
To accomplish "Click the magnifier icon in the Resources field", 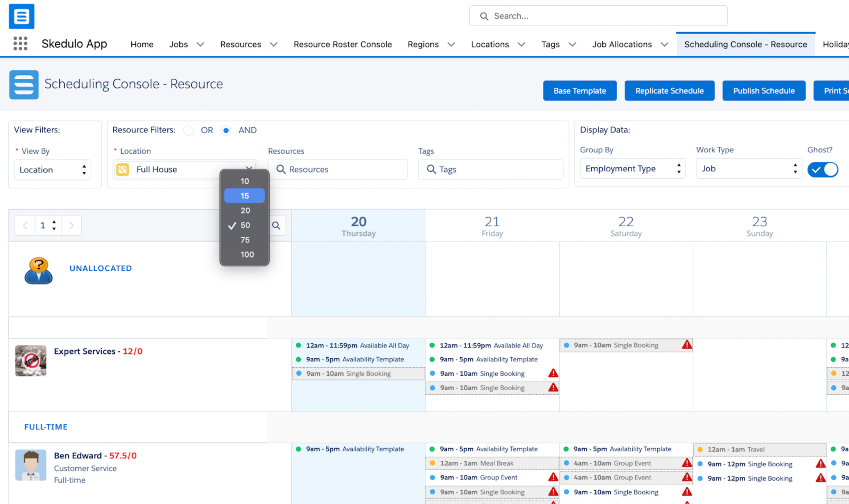I will point(281,169).
